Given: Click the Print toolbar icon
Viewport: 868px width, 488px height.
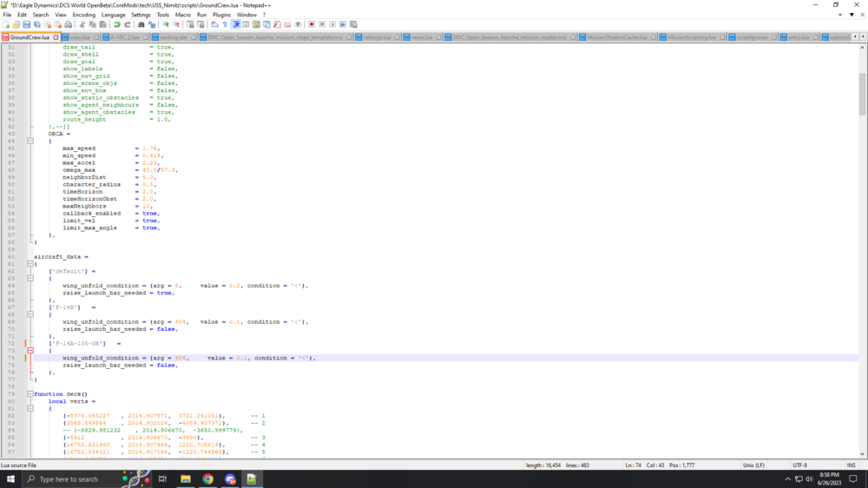Looking at the screenshot, I should pos(68,24).
